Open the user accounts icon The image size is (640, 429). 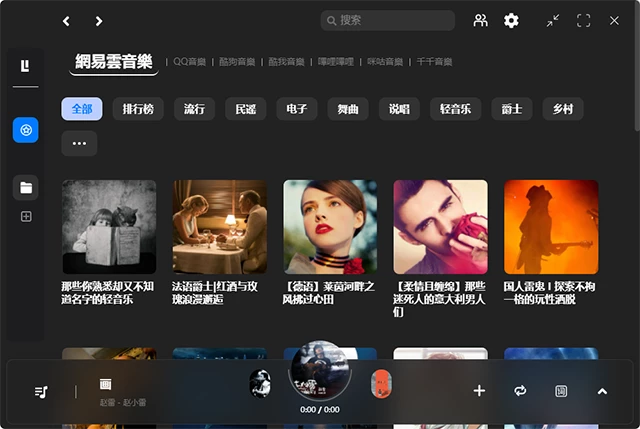(x=480, y=20)
